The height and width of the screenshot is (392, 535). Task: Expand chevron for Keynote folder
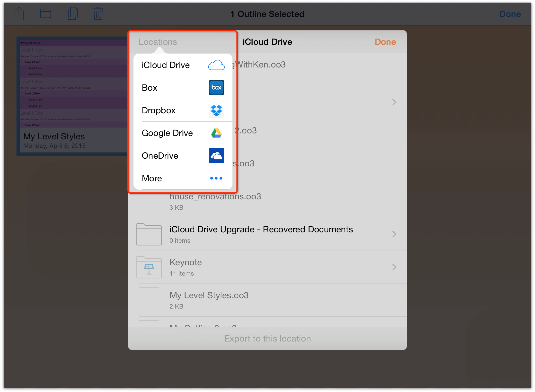coord(394,267)
